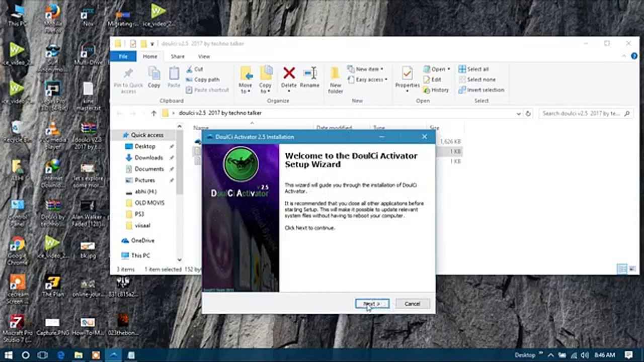Click Next in the DoulCi Activator setup wizard
The height and width of the screenshot is (362, 644).
coord(372,304)
